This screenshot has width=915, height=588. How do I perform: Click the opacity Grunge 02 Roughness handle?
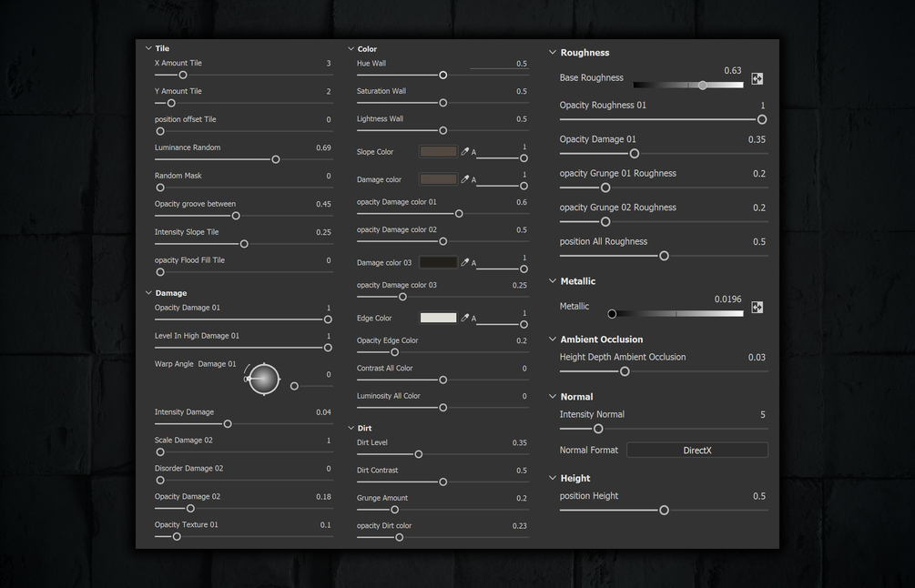(605, 222)
